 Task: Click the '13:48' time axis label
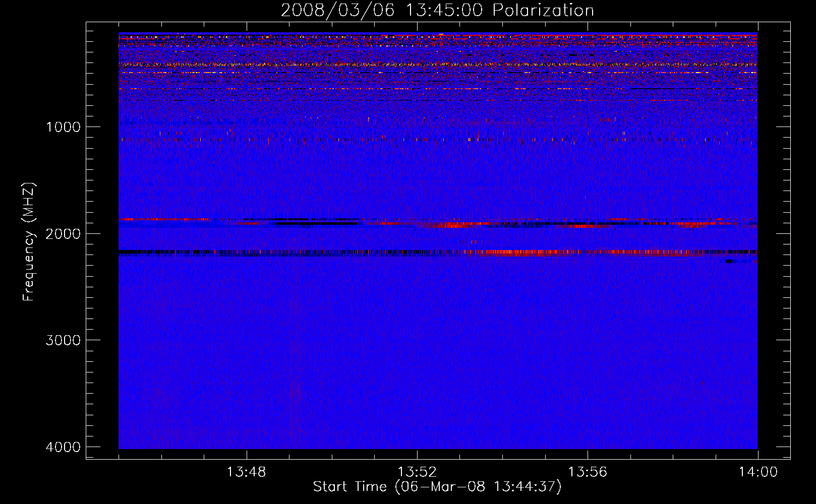246,472
